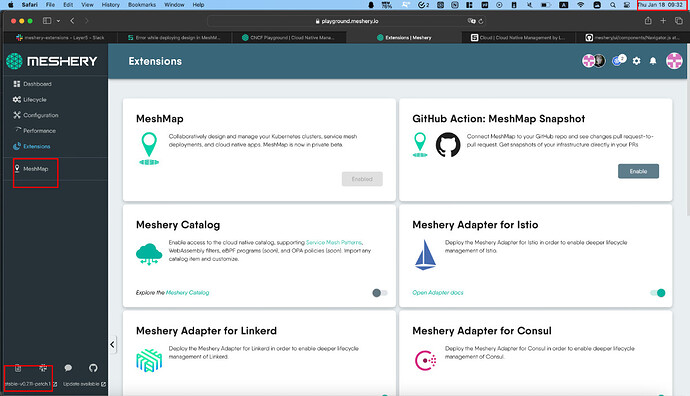
Task: Open the user profile avatar
Action: (674, 61)
